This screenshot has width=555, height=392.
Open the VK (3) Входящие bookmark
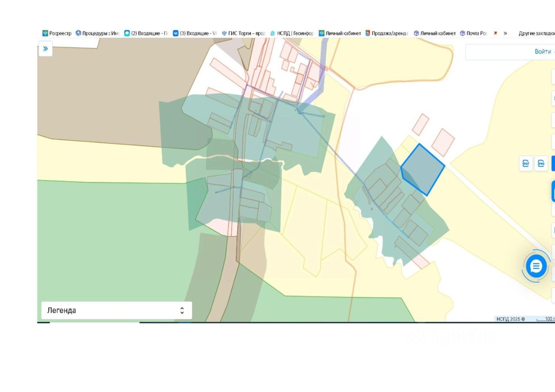[x=195, y=33]
